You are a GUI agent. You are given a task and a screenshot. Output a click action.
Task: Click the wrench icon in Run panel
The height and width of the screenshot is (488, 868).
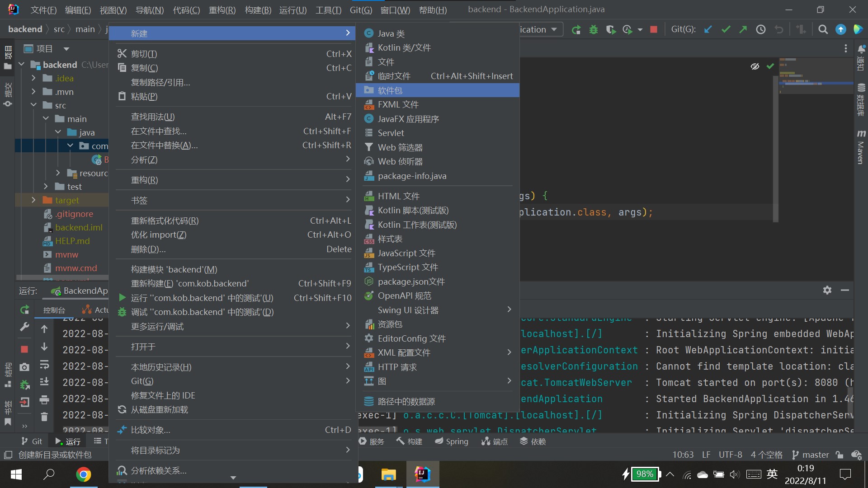pyautogui.click(x=25, y=327)
